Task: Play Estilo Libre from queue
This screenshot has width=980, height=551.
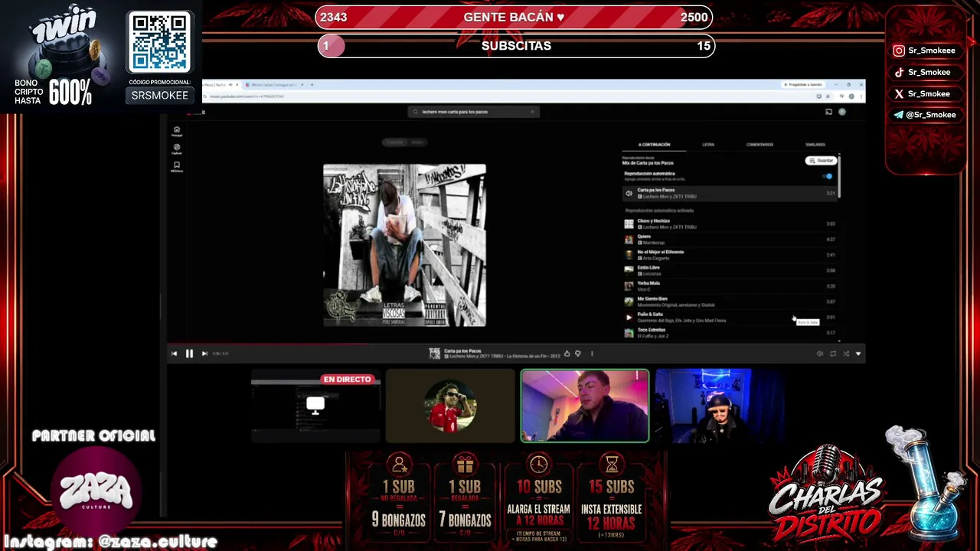Action: tap(730, 270)
